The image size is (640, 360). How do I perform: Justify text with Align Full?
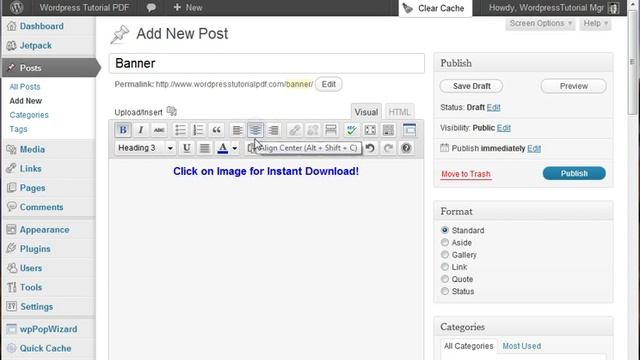point(204,148)
